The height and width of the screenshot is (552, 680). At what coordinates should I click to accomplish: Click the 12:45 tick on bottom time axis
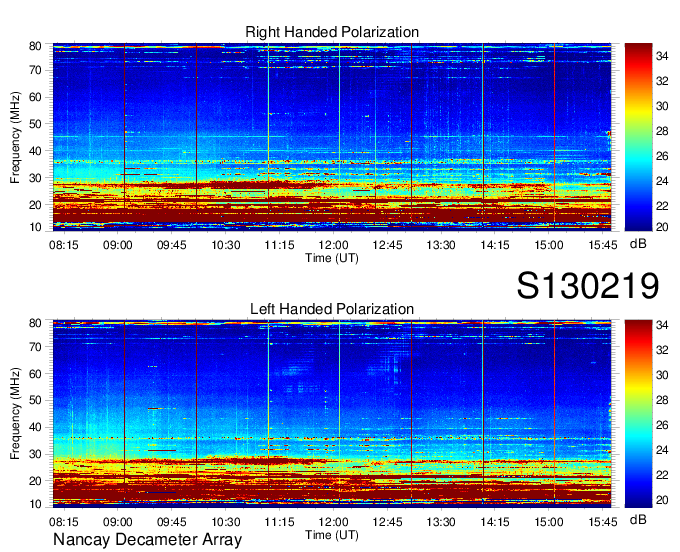[387, 522]
